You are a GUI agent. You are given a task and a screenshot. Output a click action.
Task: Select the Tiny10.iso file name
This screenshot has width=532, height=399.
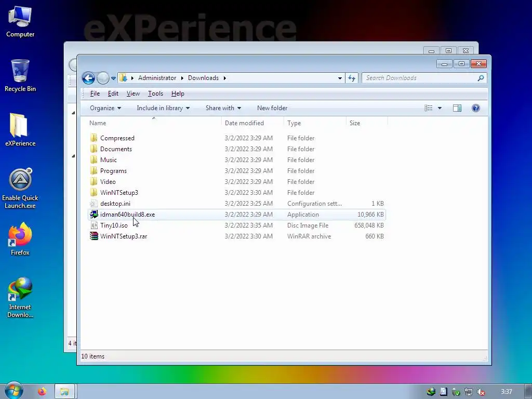coord(114,225)
